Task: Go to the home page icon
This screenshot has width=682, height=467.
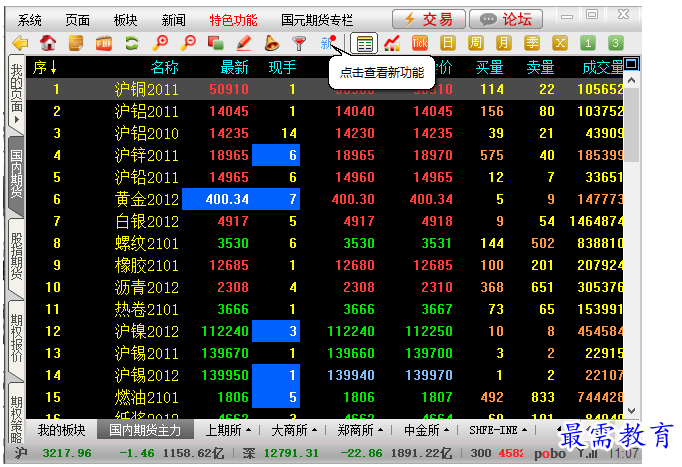Action: click(x=47, y=43)
